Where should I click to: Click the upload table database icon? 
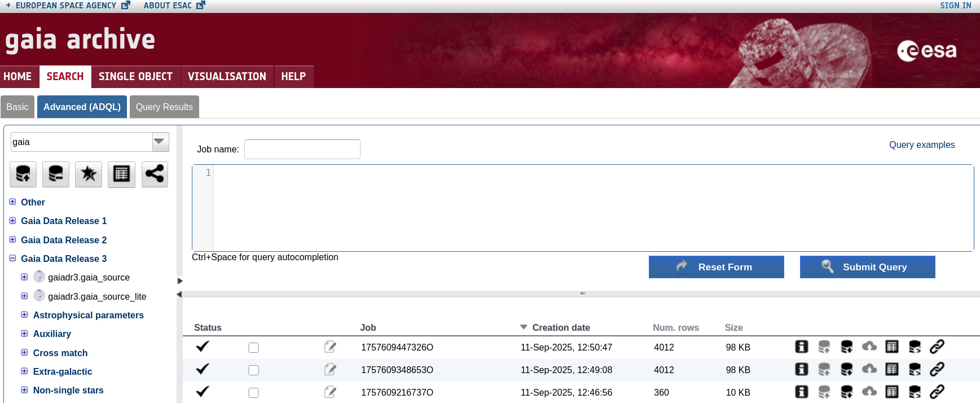[x=23, y=174]
